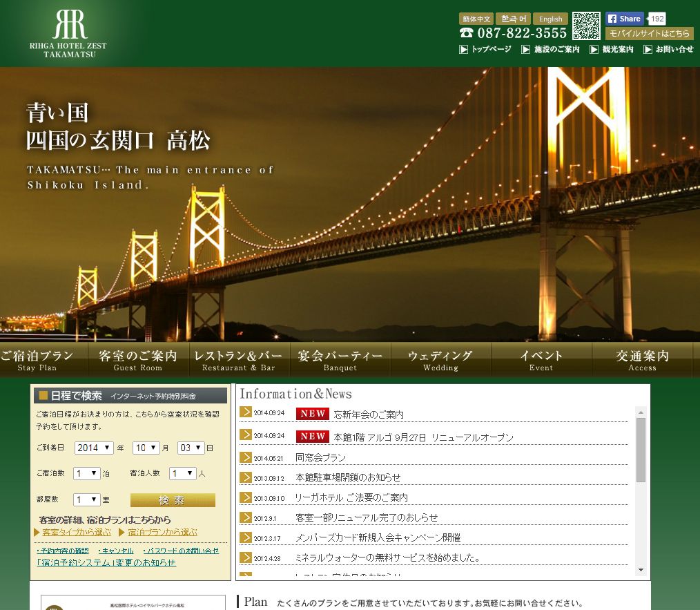Switch language to 簡体中文
700x610 pixels.
pyautogui.click(x=476, y=19)
